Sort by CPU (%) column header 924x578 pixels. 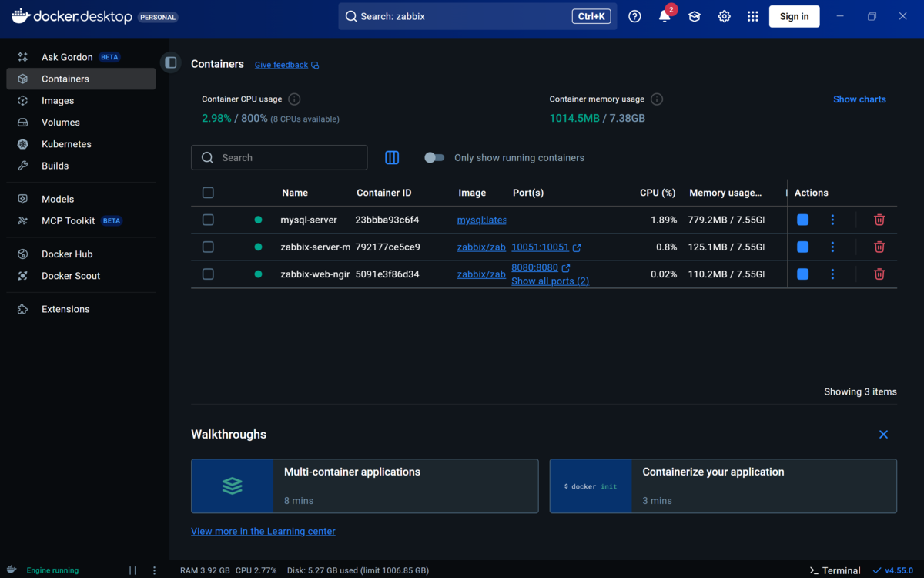(x=658, y=193)
